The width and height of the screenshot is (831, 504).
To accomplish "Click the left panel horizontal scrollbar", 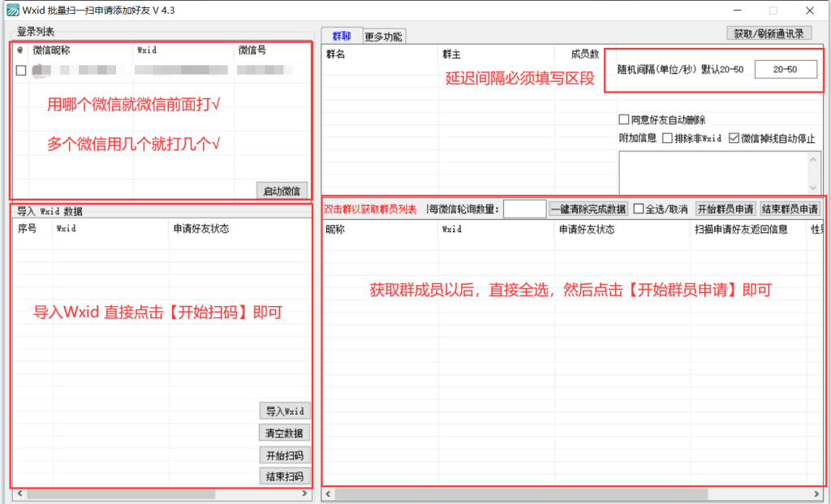I will coord(122,493).
